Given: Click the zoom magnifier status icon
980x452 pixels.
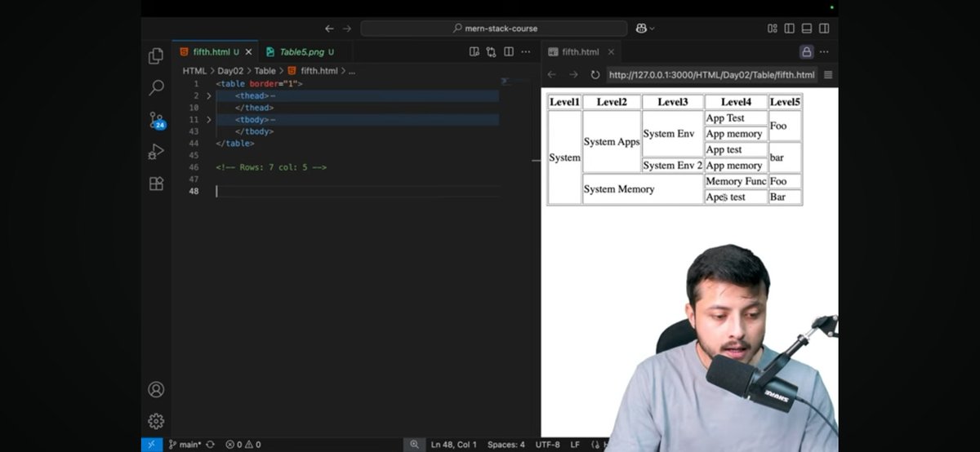Looking at the screenshot, I should tap(414, 445).
